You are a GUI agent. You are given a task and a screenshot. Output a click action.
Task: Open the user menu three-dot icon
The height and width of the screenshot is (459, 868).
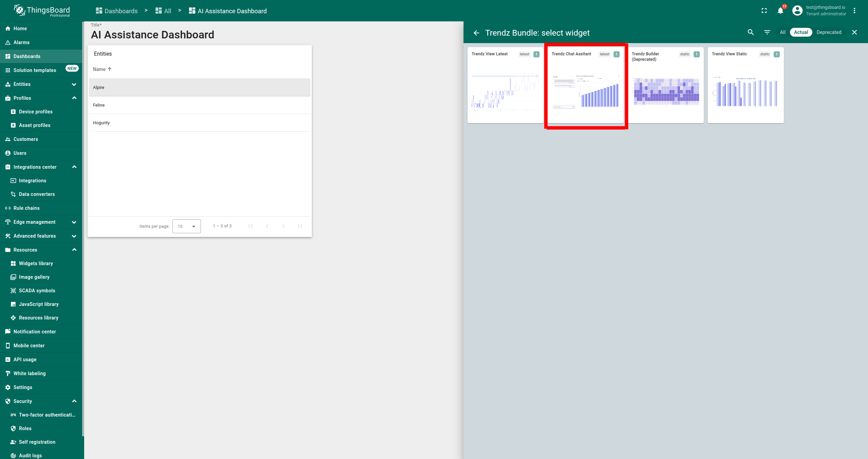[x=854, y=11]
